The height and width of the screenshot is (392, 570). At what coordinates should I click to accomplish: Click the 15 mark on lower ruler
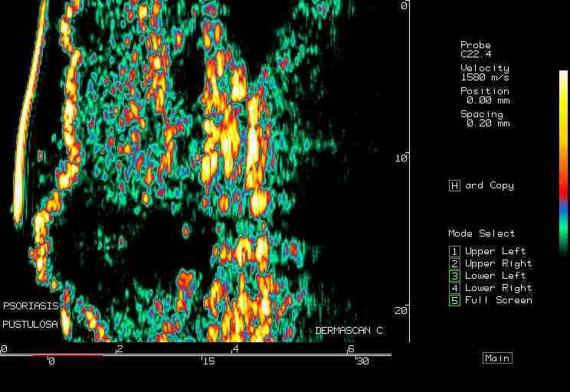[x=208, y=361]
